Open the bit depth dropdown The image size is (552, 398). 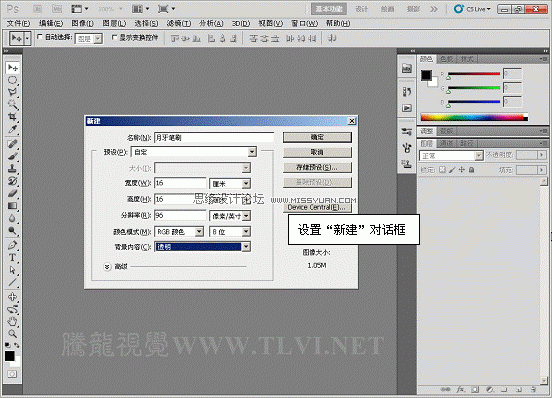(x=230, y=232)
